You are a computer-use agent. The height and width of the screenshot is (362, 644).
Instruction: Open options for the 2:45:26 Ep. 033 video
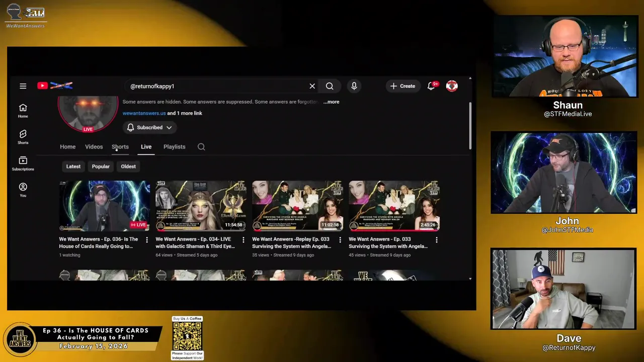tap(437, 240)
